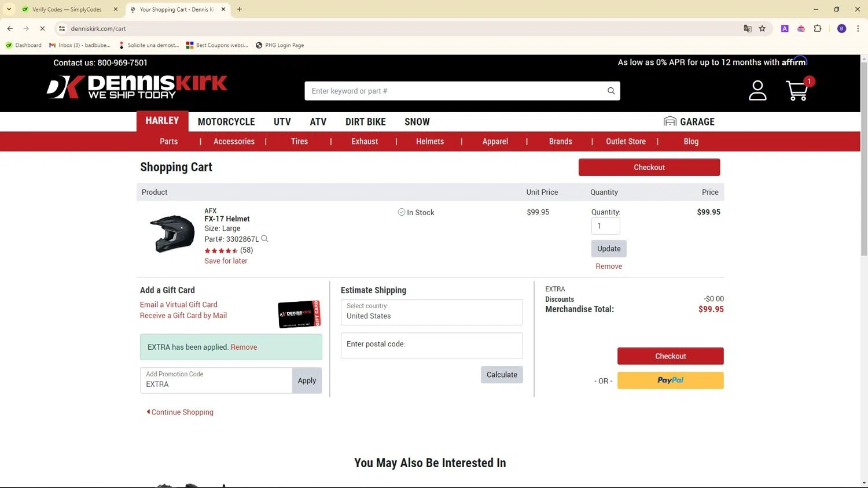The height and width of the screenshot is (488, 868).
Task: Open a new browser tab
Action: [x=240, y=9]
